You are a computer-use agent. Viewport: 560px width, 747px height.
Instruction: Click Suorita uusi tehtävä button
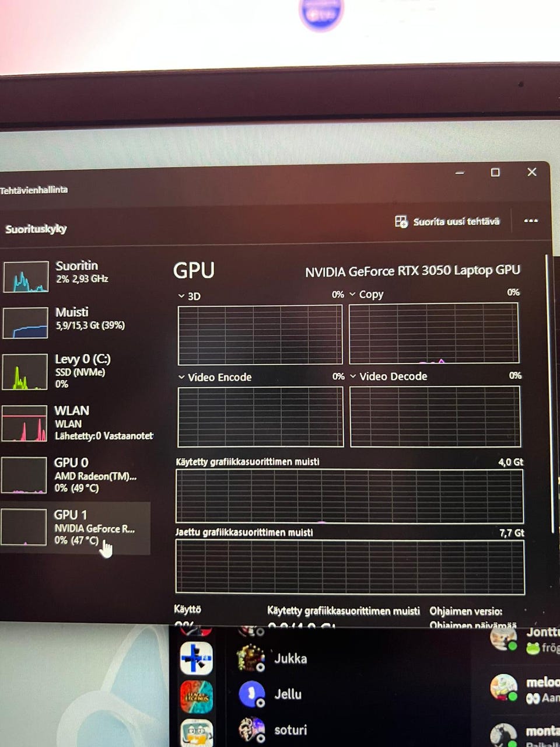coord(447,222)
